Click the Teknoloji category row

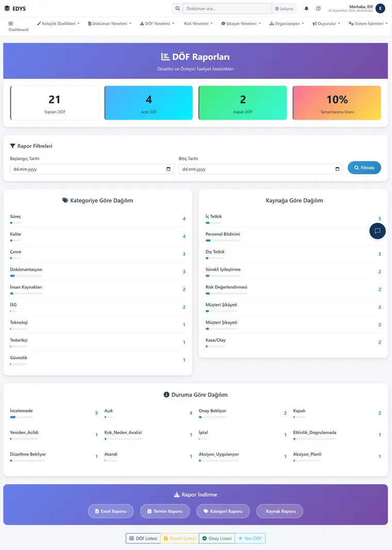(98, 325)
